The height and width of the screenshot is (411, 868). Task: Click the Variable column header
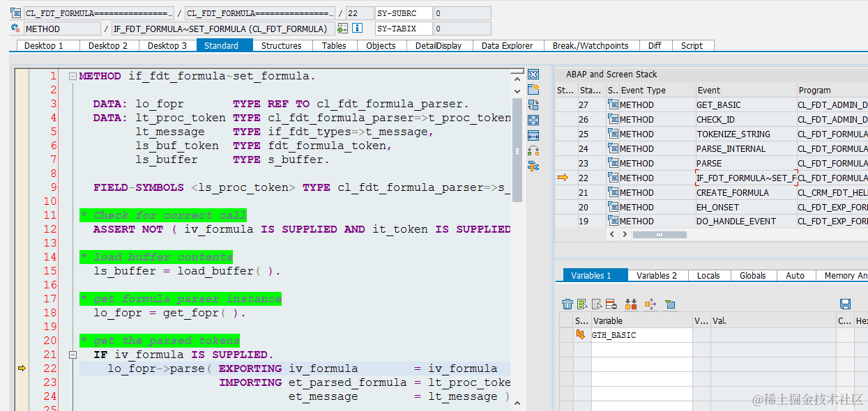click(x=641, y=320)
